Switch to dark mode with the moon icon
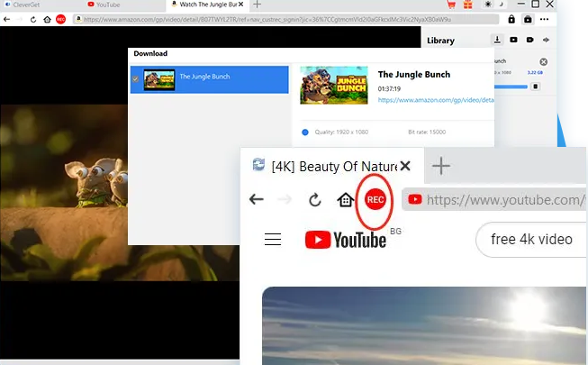The width and height of the screenshot is (588, 365). (502, 5)
